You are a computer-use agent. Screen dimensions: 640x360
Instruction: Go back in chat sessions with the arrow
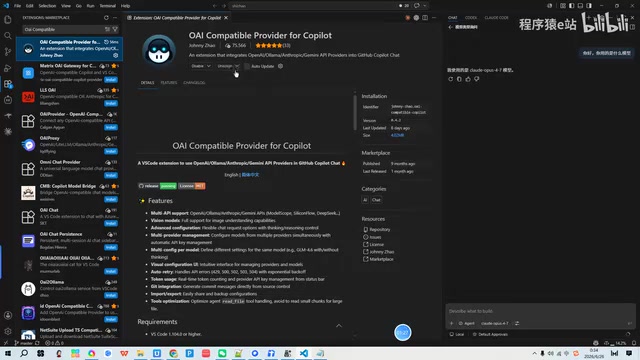click(x=451, y=27)
